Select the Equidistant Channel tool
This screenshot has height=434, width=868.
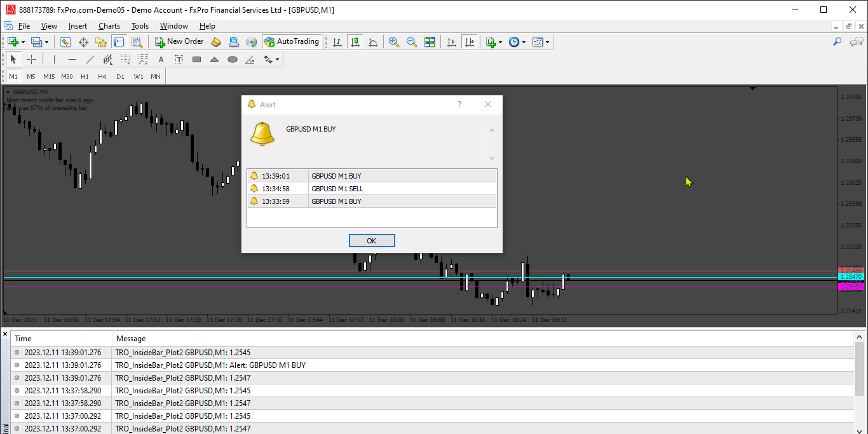(x=108, y=59)
